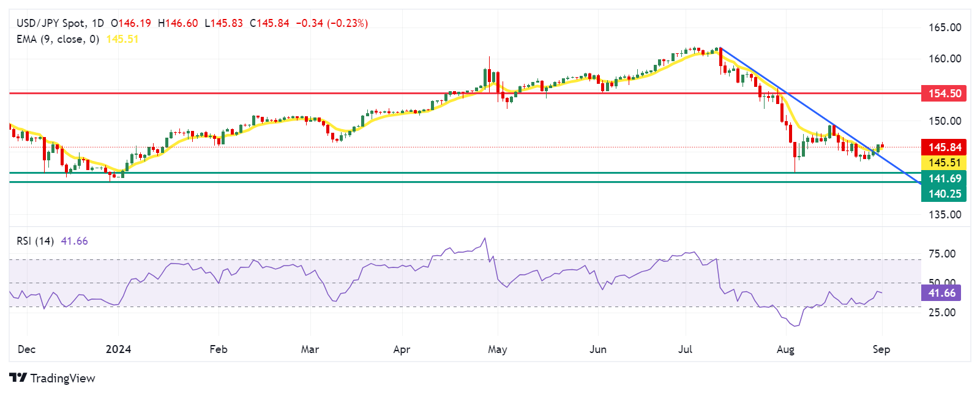Select the yellow 145.51 EMA price tag

point(944,163)
